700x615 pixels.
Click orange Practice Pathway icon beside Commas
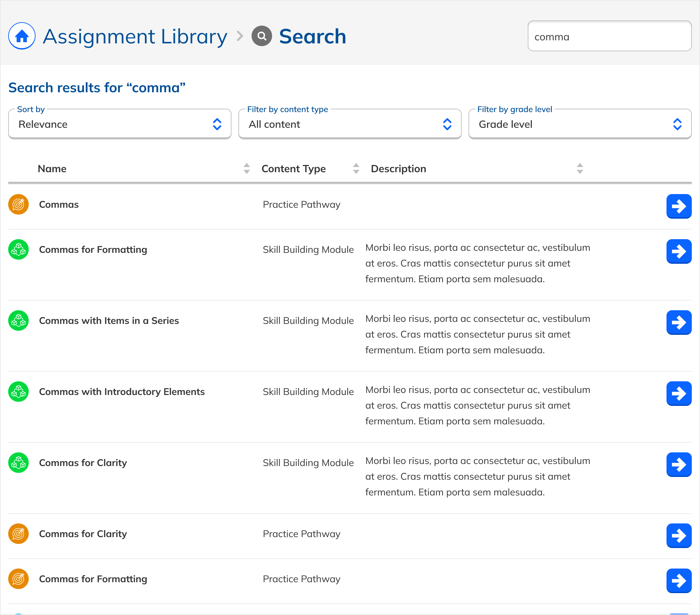(18, 204)
